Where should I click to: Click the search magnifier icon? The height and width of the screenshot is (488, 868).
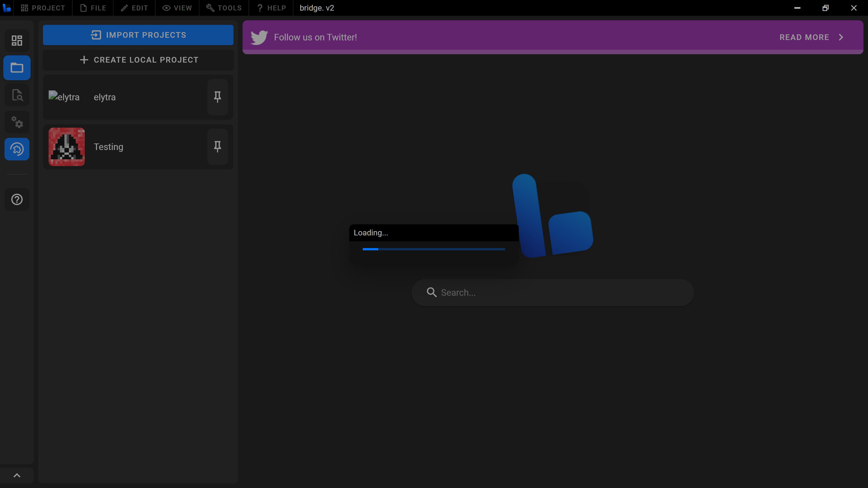431,292
